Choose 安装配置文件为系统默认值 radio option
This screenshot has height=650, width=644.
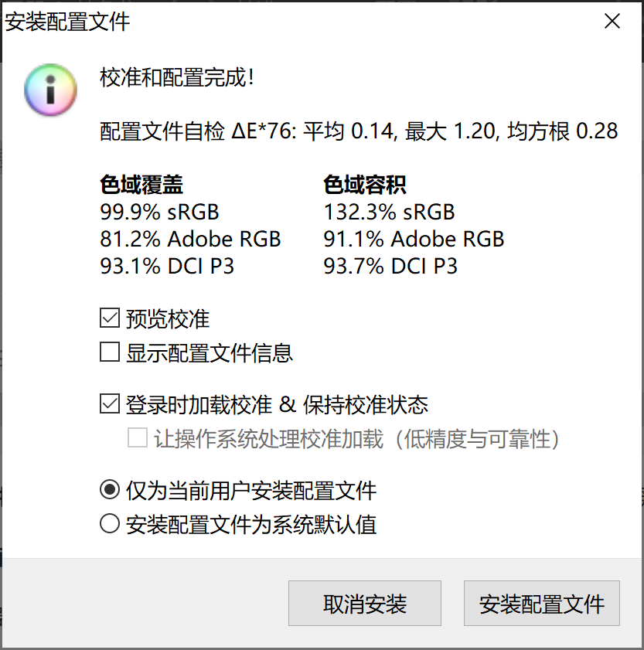[x=110, y=526]
